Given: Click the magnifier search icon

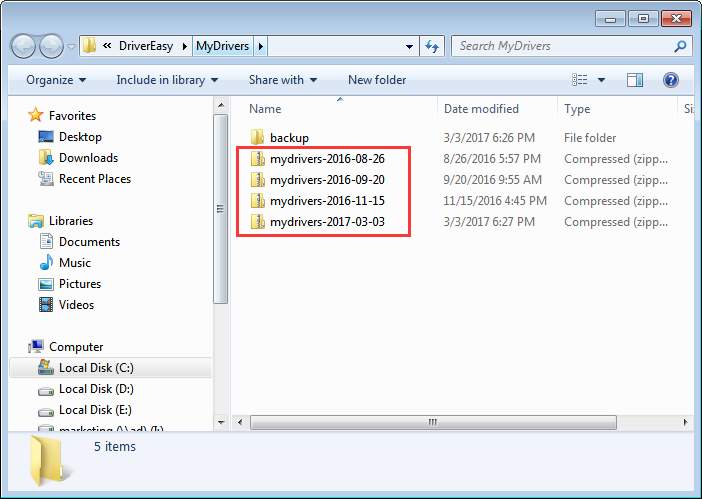Looking at the screenshot, I should tap(680, 46).
